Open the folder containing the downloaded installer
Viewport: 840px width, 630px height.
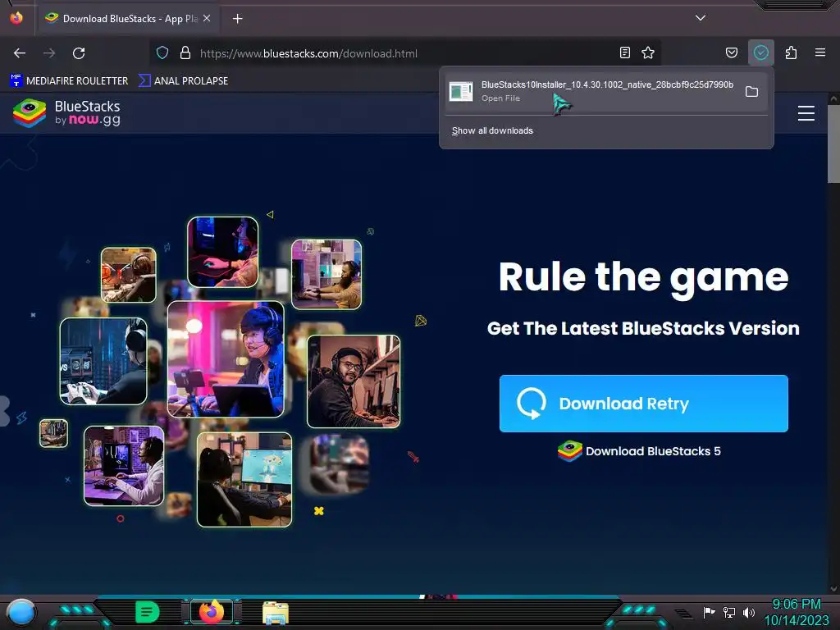751,92
